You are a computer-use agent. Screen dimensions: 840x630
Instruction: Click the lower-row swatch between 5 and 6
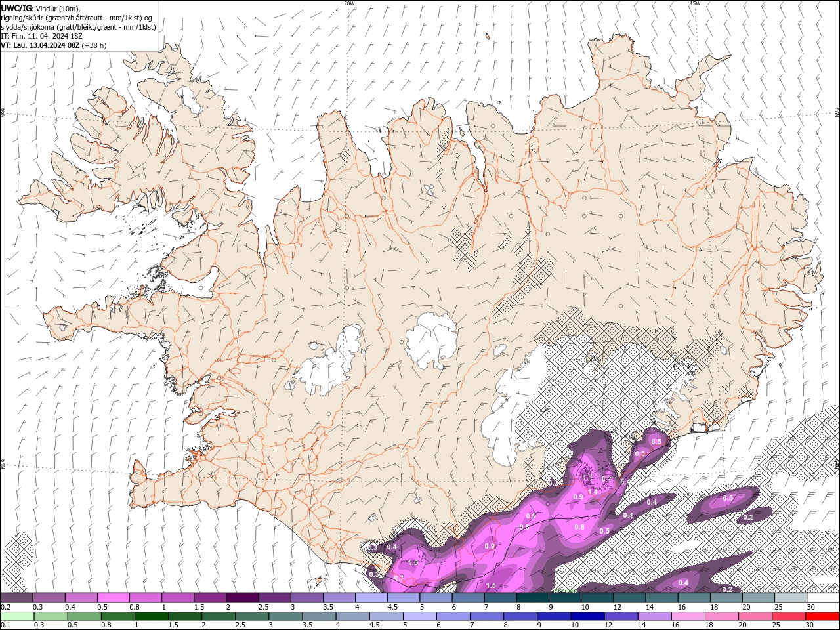(419, 616)
